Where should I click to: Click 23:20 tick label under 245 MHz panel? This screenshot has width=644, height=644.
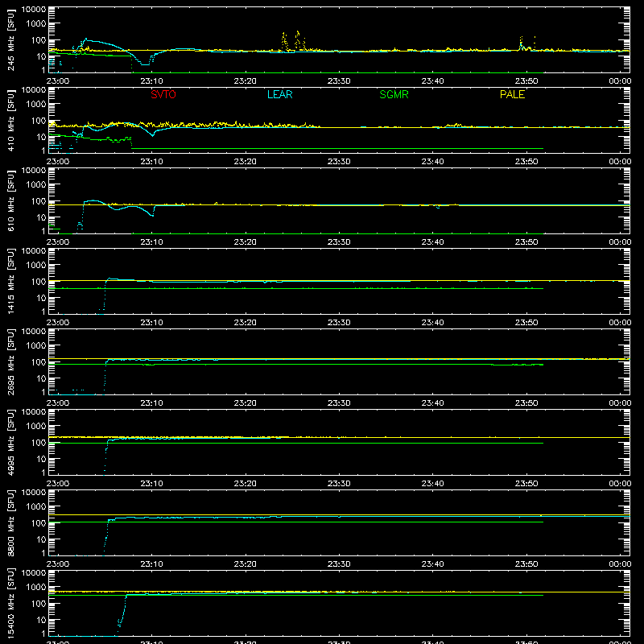pyautogui.click(x=246, y=81)
